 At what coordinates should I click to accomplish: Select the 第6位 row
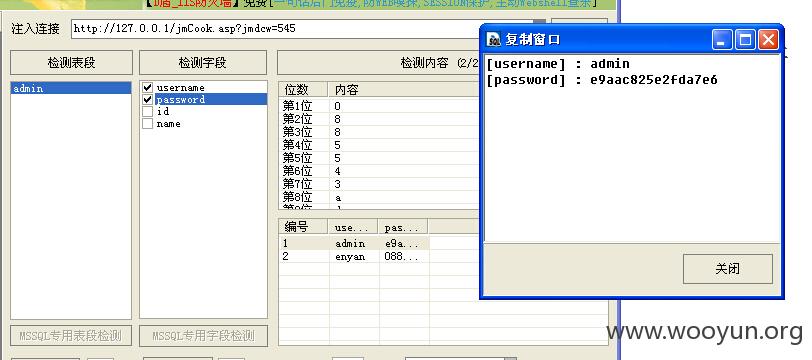coord(380,171)
